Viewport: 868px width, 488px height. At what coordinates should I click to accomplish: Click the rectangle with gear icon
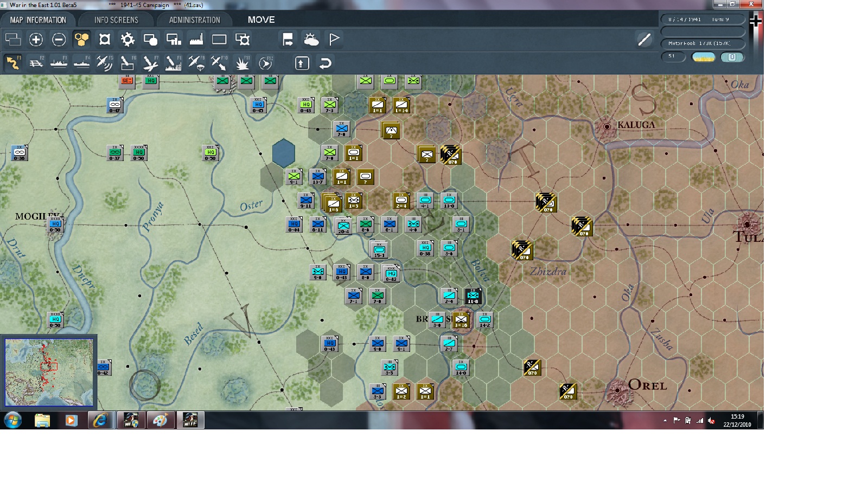242,40
